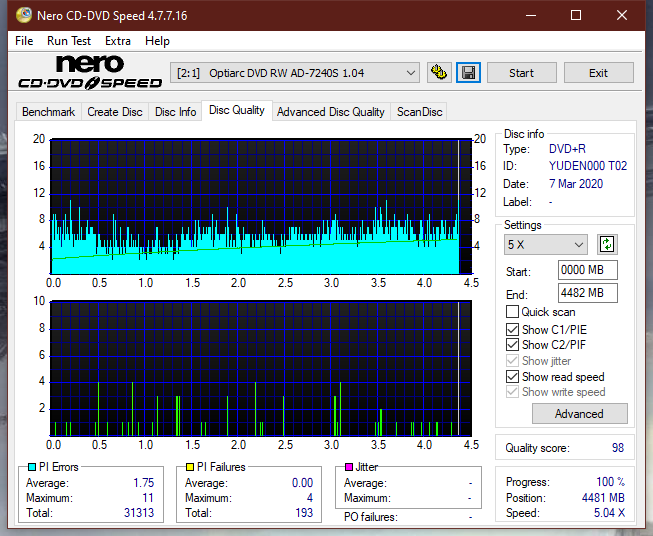This screenshot has width=653, height=536.
Task: Click the disc ID YUDEN000 T02
Action: [x=588, y=166]
